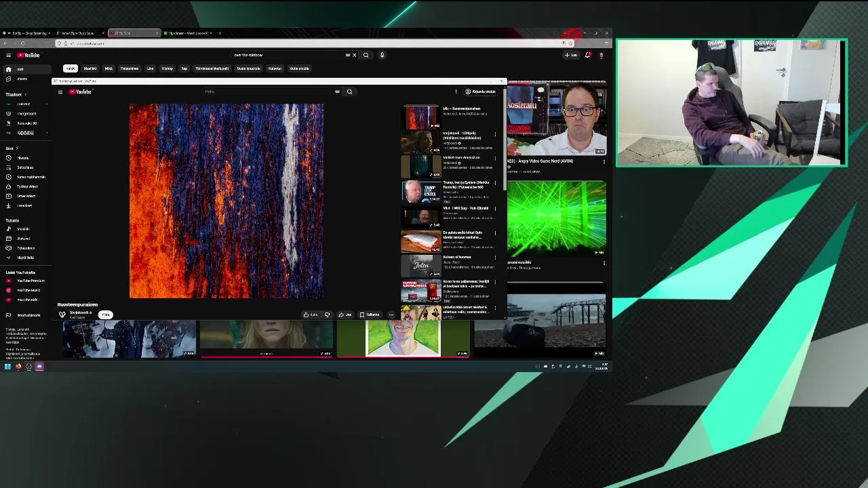Click the Kirjaudu sisään sign-in button
This screenshot has width=868, height=488.
(481, 91)
